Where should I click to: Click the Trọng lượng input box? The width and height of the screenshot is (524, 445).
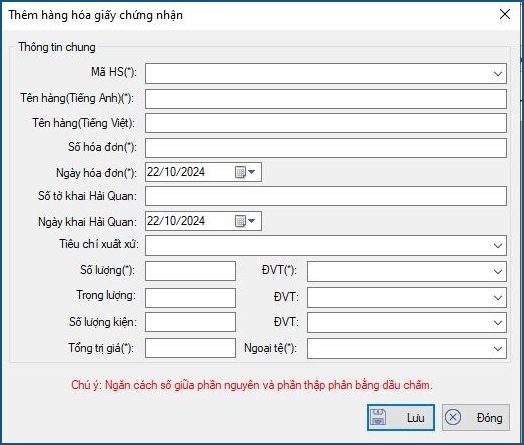[190, 298]
